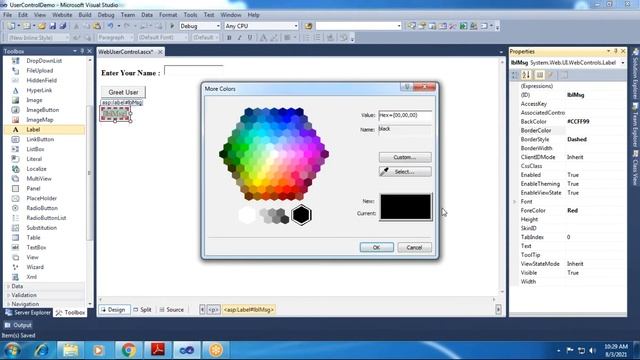Screen dimensions: 640x360
Task: Click the Undo arrow icon
Action: (110, 26)
